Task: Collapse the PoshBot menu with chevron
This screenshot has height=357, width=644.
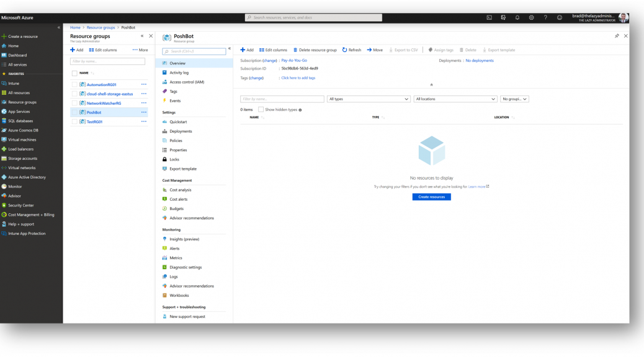Action: (230, 48)
